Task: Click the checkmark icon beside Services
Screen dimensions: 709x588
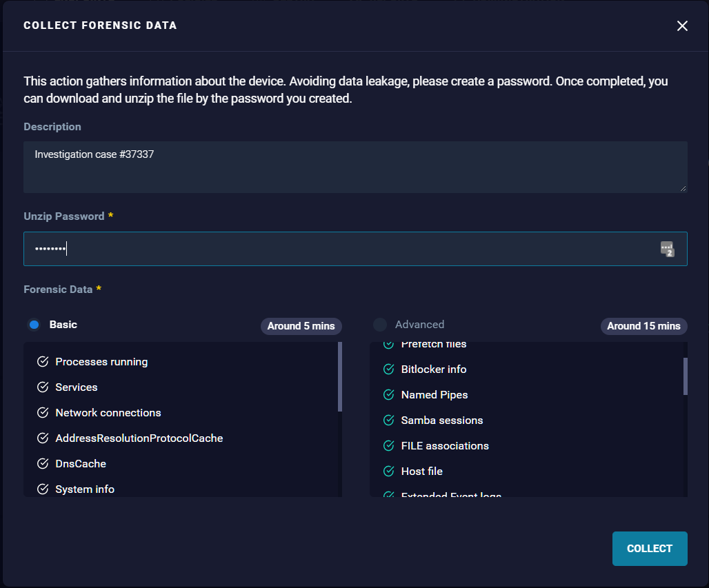Action: click(x=42, y=387)
